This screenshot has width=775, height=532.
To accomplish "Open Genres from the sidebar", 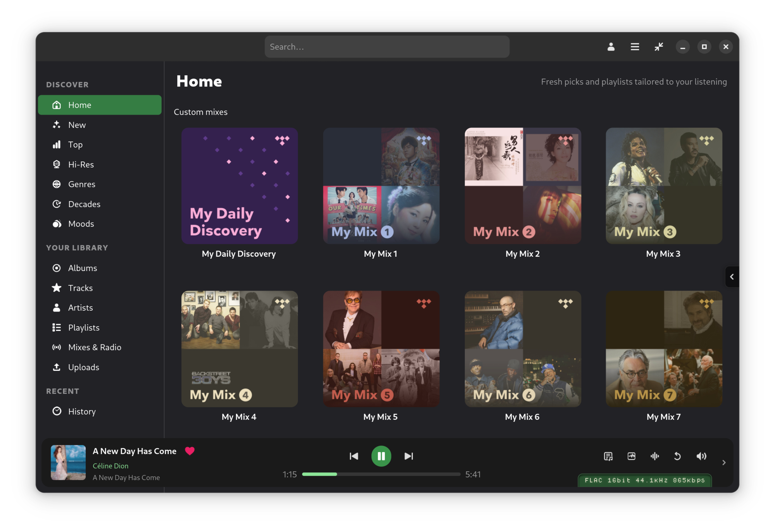I will 100,184.
